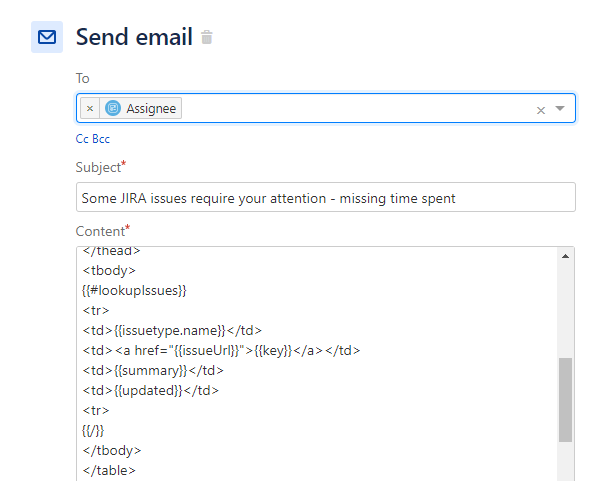Image resolution: width=609 pixels, height=481 pixels.
Task: Click scrollbar track above the thumb
Action: 566,310
